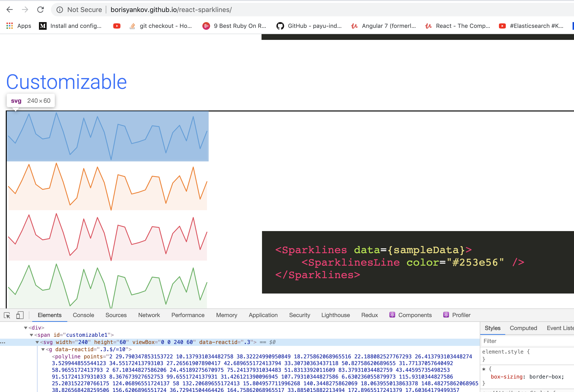Click the Customizable heading link

pos(66,82)
